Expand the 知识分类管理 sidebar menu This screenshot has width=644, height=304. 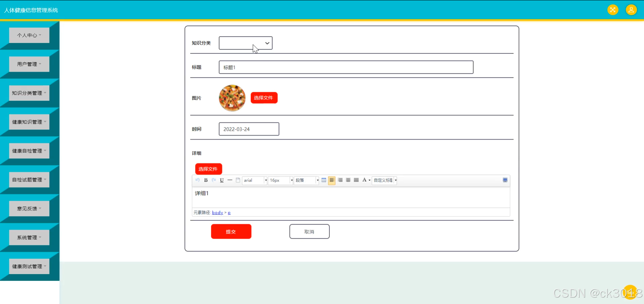pyautogui.click(x=29, y=93)
